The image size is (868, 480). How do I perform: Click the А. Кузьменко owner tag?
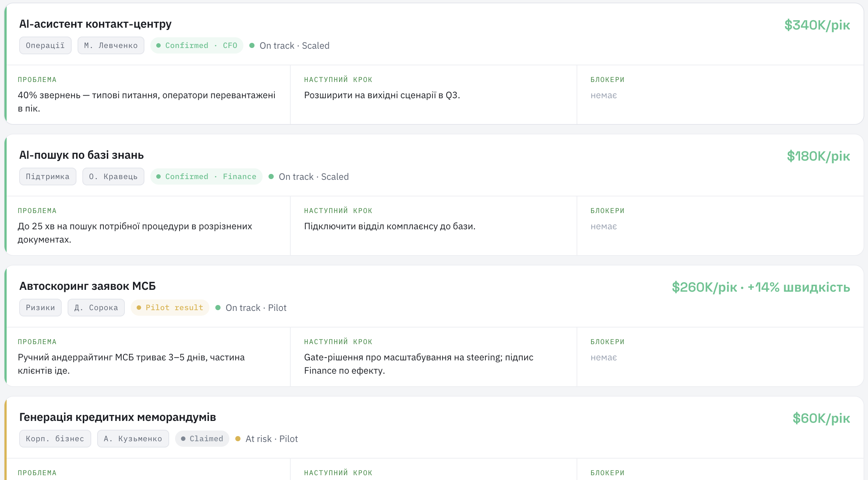(133, 439)
